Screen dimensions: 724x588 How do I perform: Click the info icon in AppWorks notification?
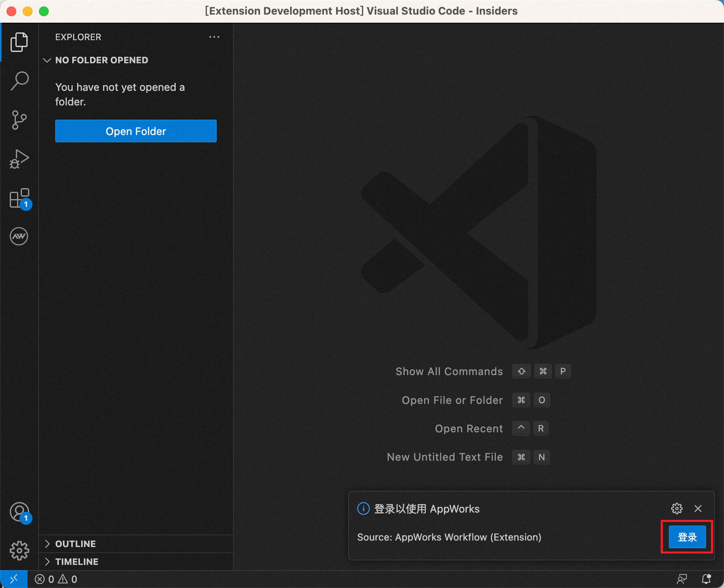[x=363, y=509]
